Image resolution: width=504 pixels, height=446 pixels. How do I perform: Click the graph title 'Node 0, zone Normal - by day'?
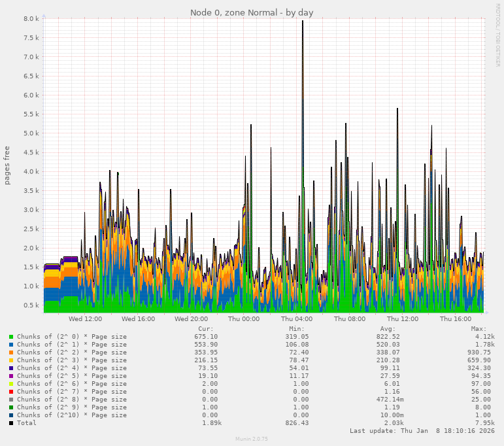252,12
